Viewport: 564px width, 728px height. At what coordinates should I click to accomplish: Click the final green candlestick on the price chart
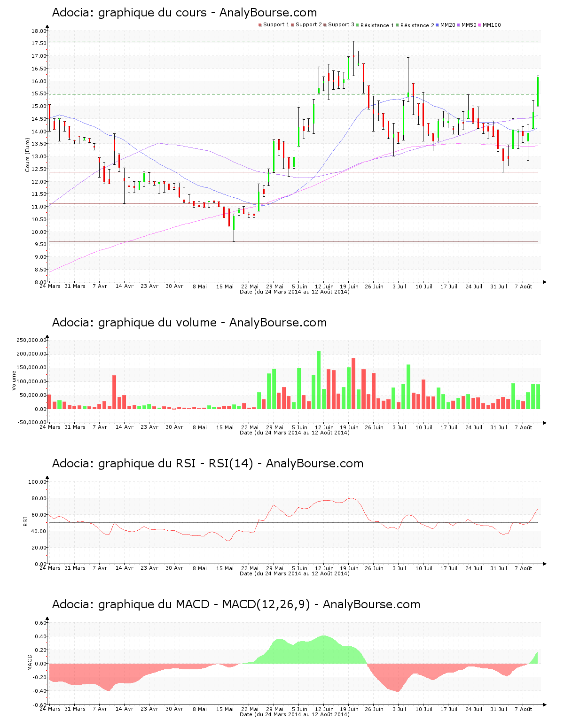538,91
